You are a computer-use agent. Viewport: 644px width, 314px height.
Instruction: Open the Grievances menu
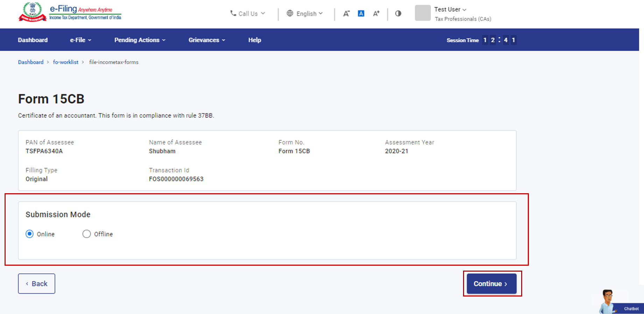coord(206,40)
